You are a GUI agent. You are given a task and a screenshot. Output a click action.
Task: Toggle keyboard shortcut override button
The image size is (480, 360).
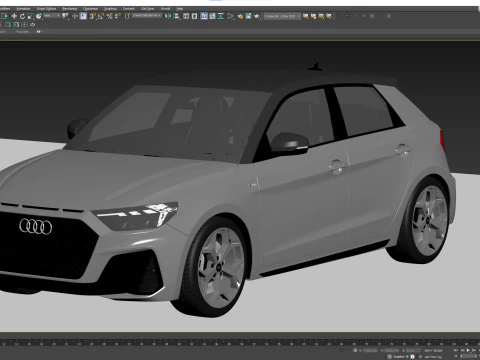coord(83,16)
